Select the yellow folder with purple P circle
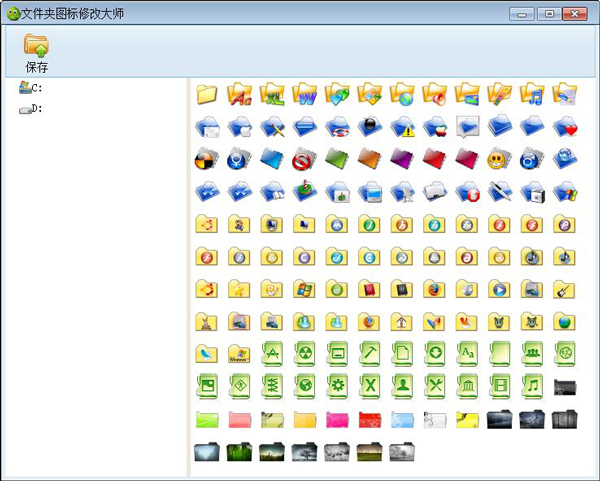 [565, 224]
